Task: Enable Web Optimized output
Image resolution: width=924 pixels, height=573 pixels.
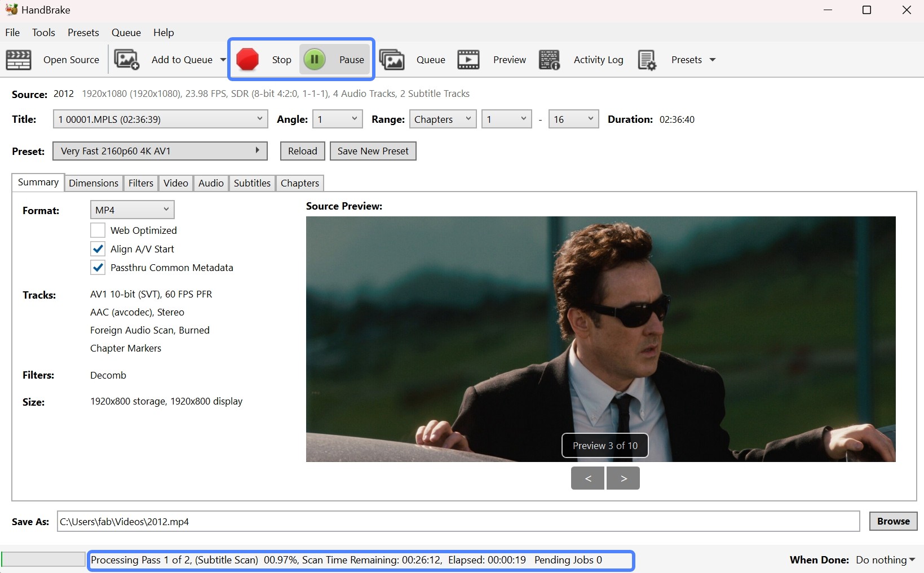Action: pyautogui.click(x=98, y=230)
